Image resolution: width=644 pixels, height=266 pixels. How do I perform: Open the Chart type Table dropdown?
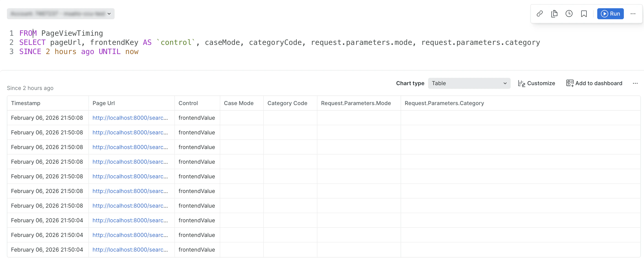tap(469, 83)
